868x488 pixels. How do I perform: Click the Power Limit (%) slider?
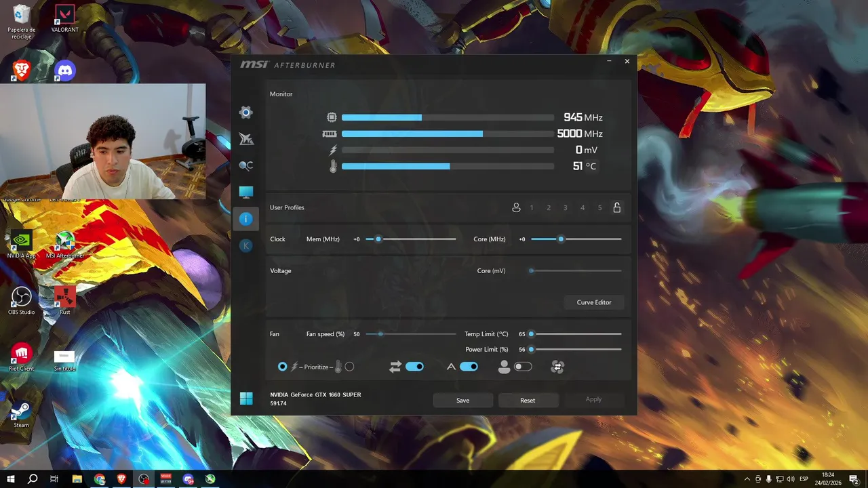pos(576,350)
